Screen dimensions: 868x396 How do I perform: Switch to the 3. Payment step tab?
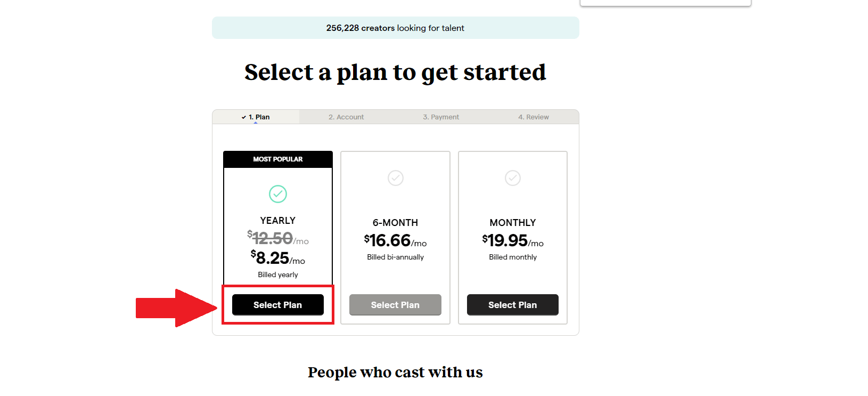coord(441,117)
